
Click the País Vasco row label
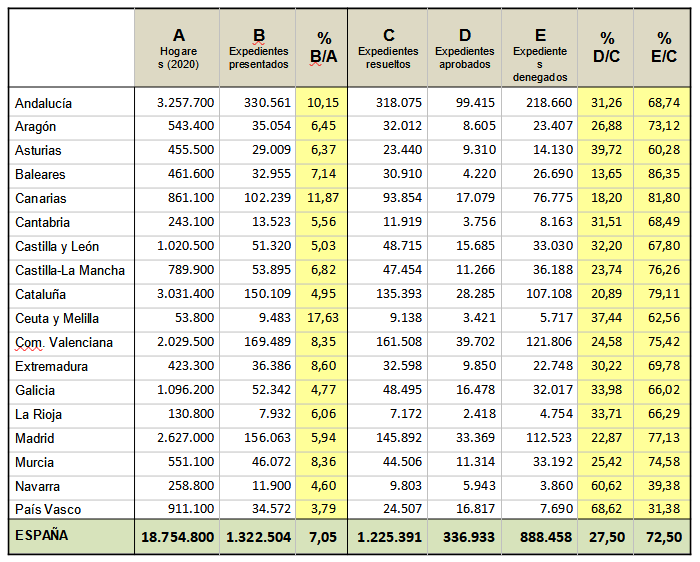click(x=48, y=509)
